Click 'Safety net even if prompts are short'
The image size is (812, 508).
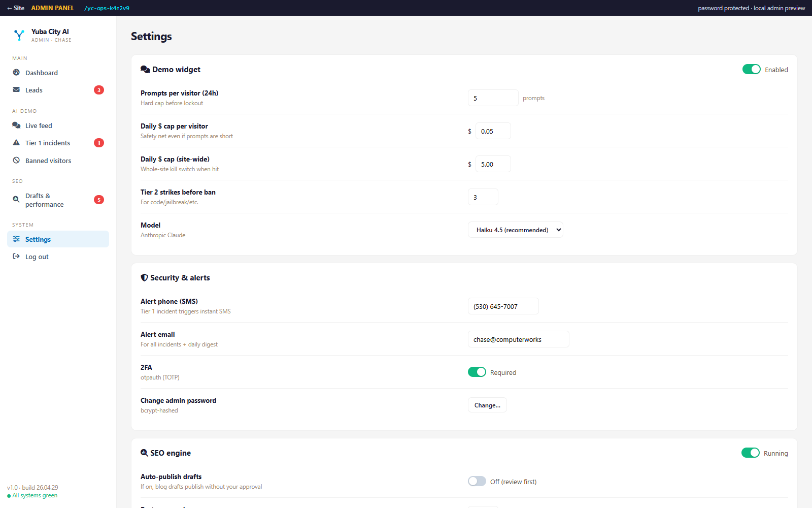click(x=187, y=136)
